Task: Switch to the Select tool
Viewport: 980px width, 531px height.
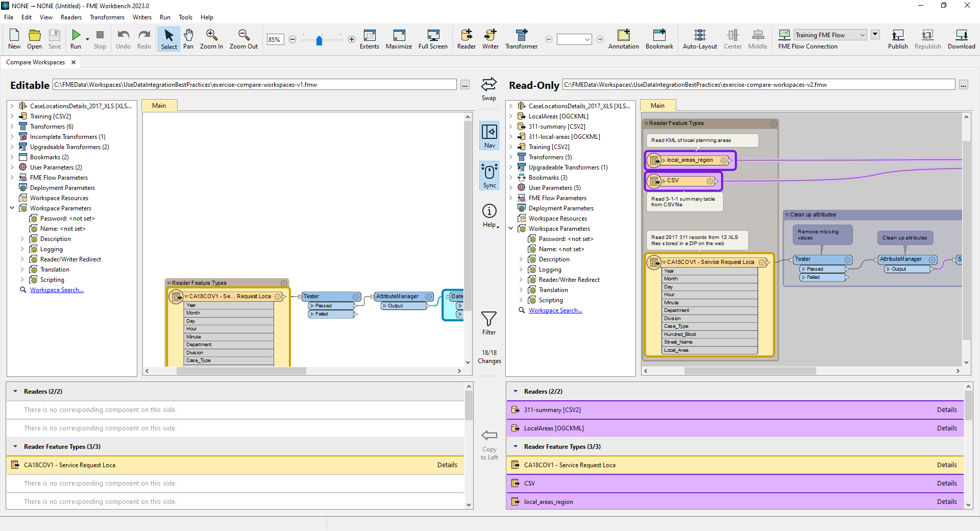Action: point(168,39)
